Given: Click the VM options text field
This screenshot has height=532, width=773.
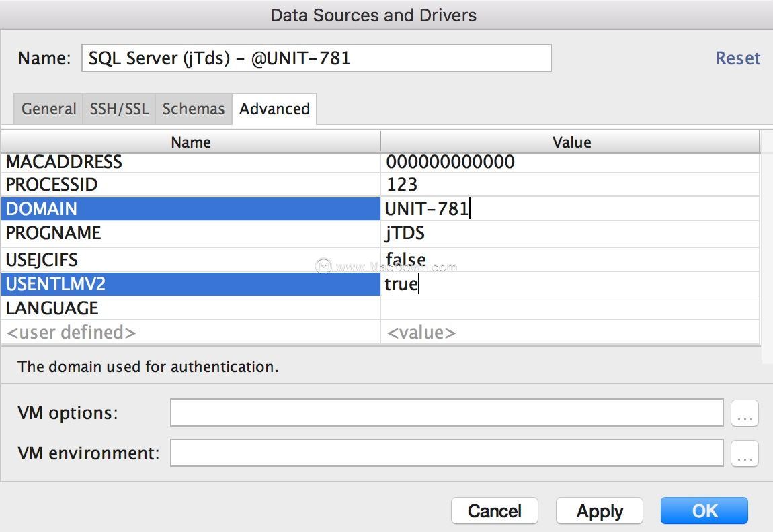Looking at the screenshot, I should coord(446,413).
